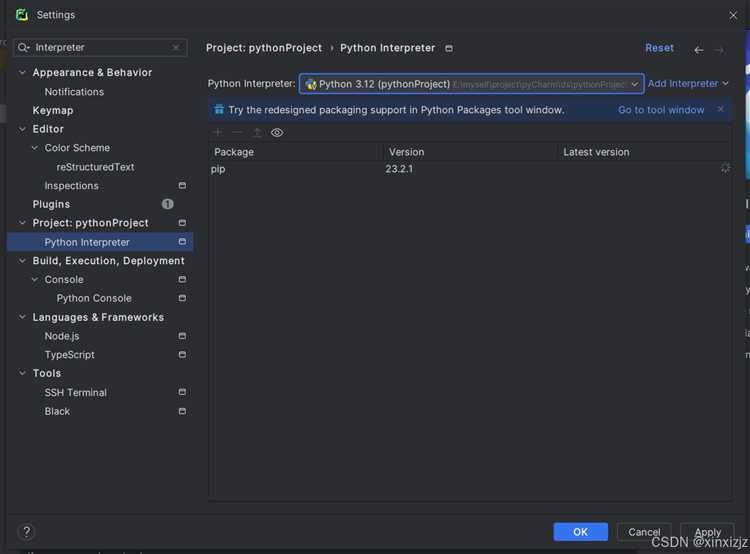Screen dimensions: 750x554
Task: Collapse Build, Execution, Deployment section
Action: pos(22,260)
